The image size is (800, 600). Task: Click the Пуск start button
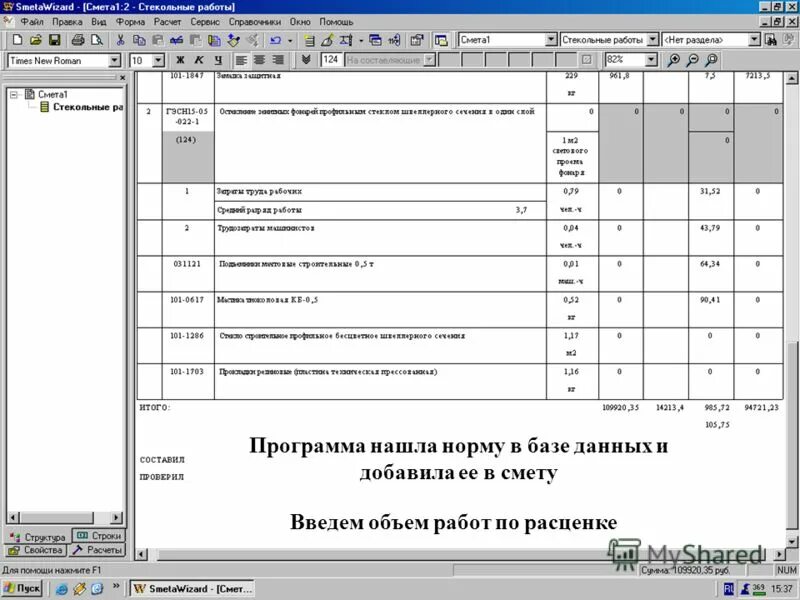tap(21, 588)
